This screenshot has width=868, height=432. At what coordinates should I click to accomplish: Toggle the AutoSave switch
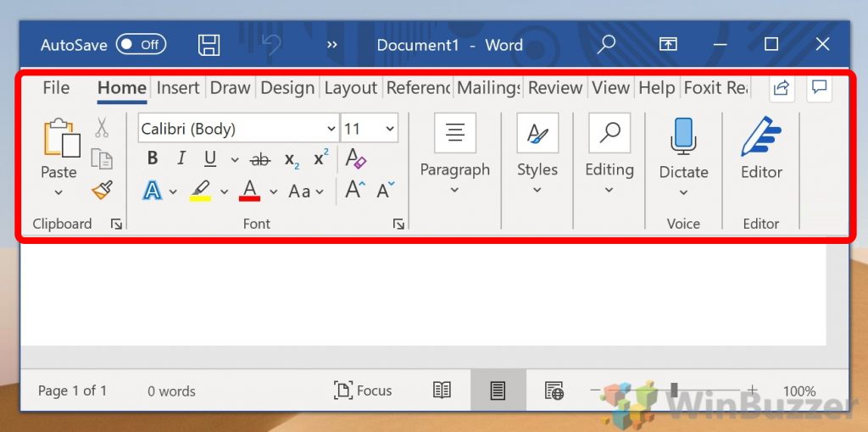(x=141, y=45)
